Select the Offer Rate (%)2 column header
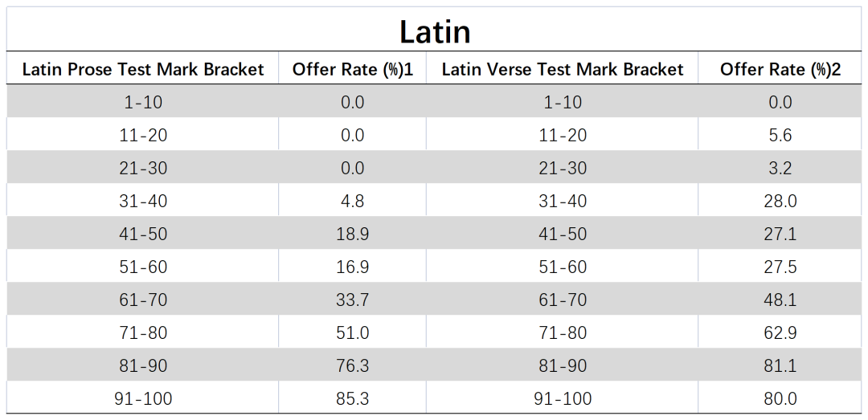The height and width of the screenshot is (420, 868). click(x=780, y=68)
